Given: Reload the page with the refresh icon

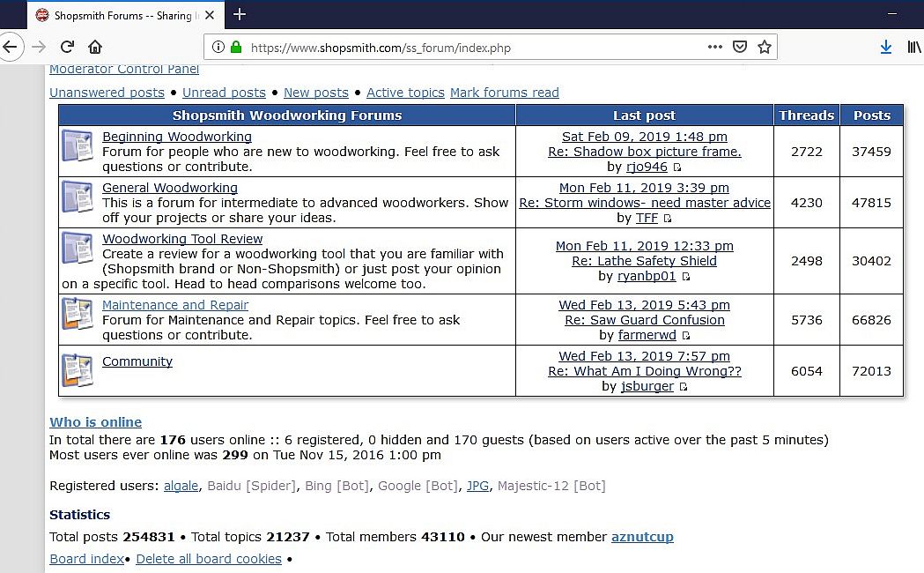Looking at the screenshot, I should pyautogui.click(x=67, y=47).
